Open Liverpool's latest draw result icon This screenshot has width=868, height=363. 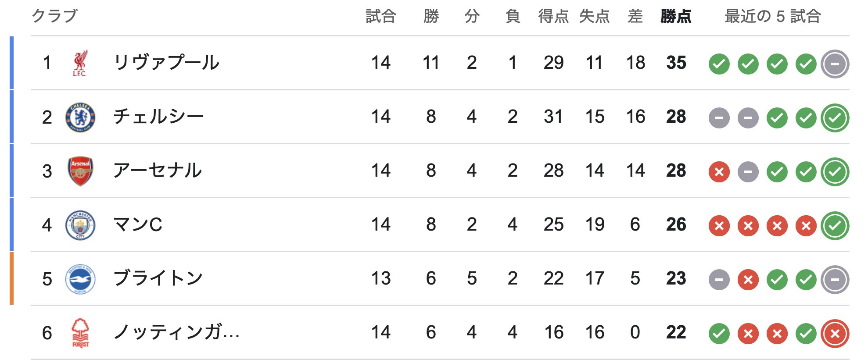[835, 64]
